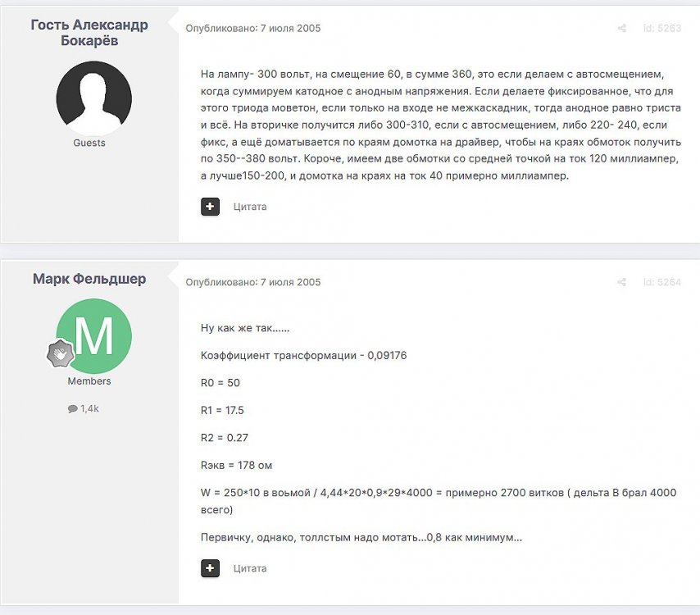Quote the post by Александр Бокарёв
Screen dimensions: 700x615
(249, 207)
